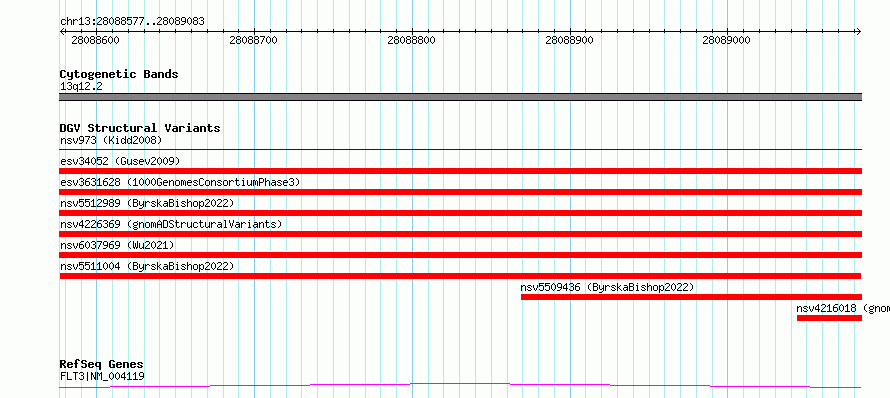Click the red bar under nsv6037969
Image resolution: width=890 pixels, height=398 pixels.
(x=460, y=255)
